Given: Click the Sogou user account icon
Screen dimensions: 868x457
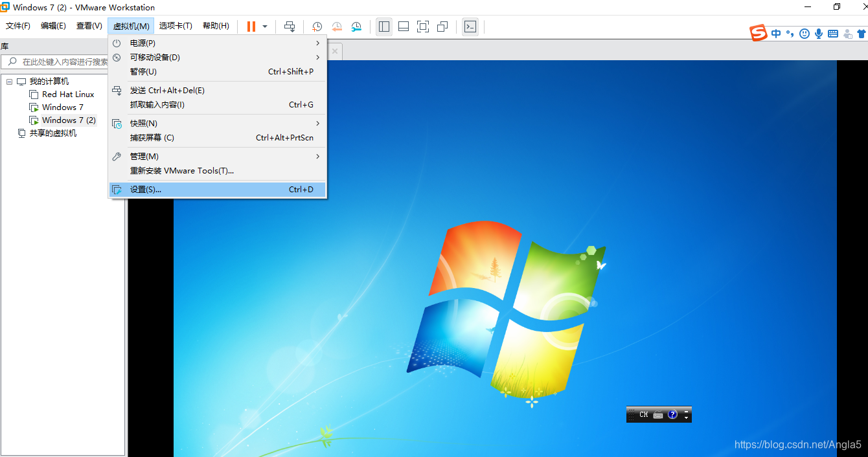Looking at the screenshot, I should 848,34.
